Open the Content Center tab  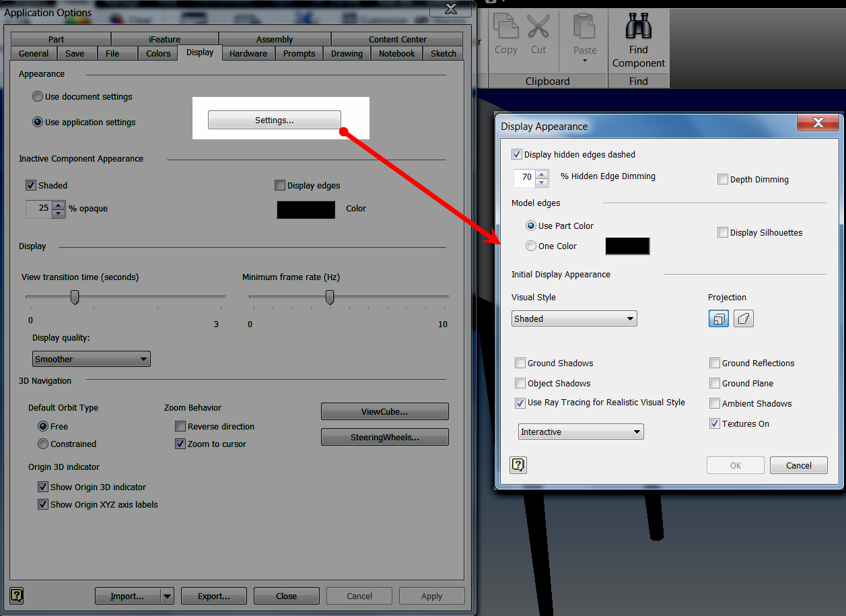coord(396,39)
